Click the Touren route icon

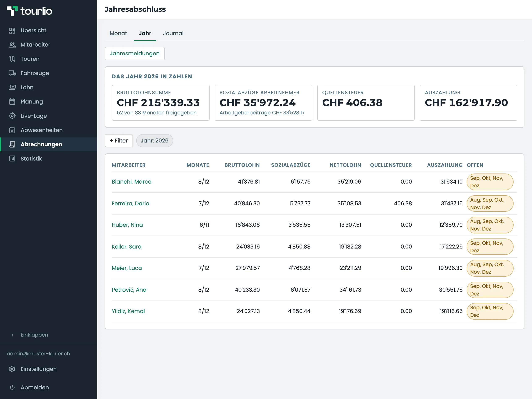[x=12, y=59]
